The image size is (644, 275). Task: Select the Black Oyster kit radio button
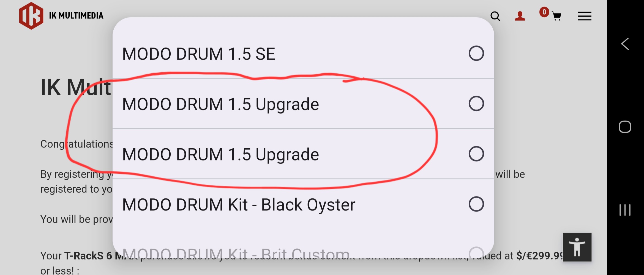pyautogui.click(x=476, y=204)
